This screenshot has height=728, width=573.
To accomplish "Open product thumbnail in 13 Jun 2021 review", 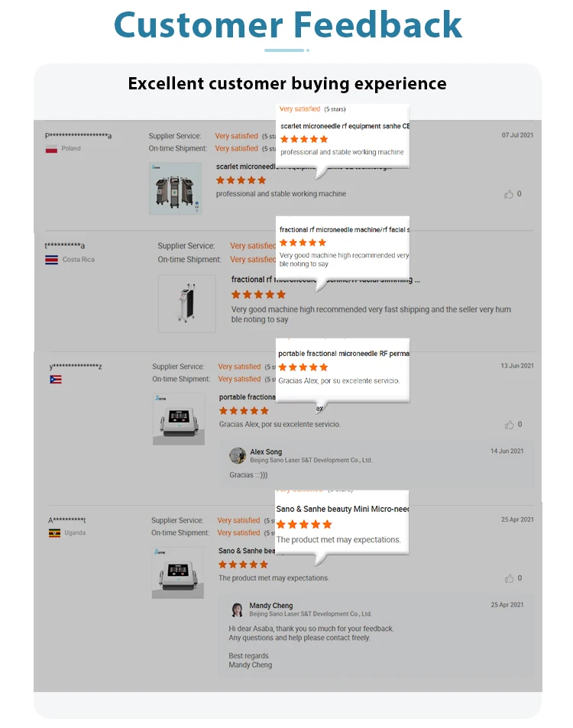I will (178, 419).
